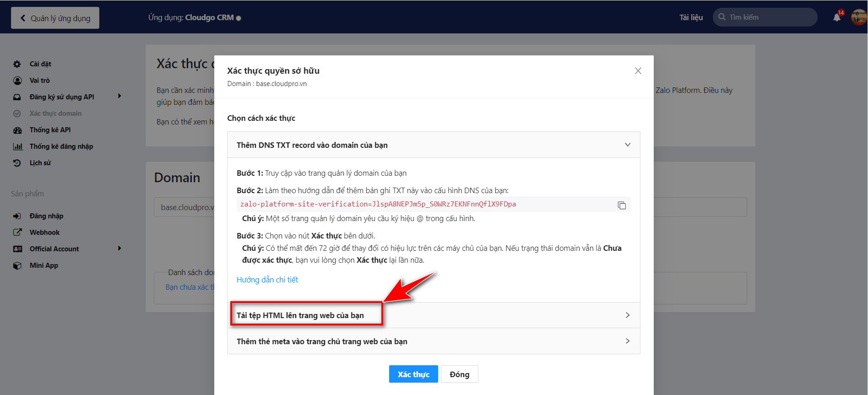868x395 pixels.
Task: Click the Official Account card icon
Action: point(17,249)
